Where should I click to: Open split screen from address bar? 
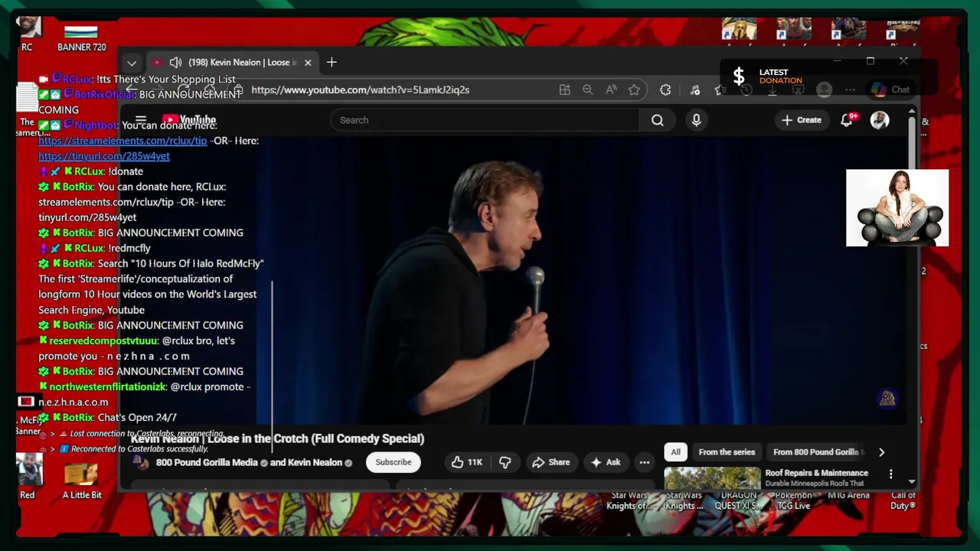coord(565,90)
